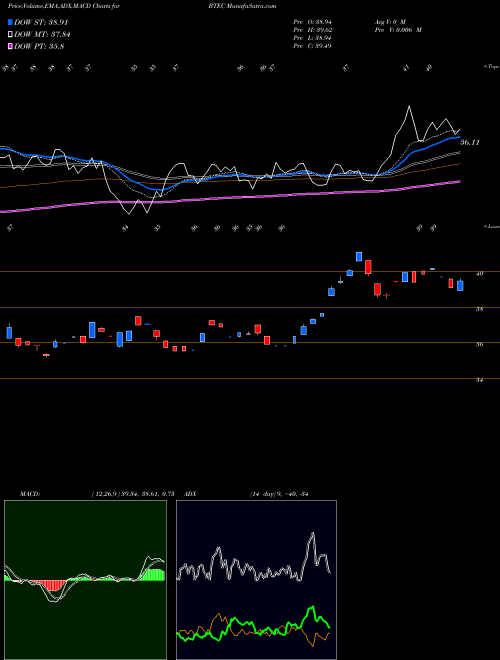Click the 38 price axis label

tap(479, 309)
